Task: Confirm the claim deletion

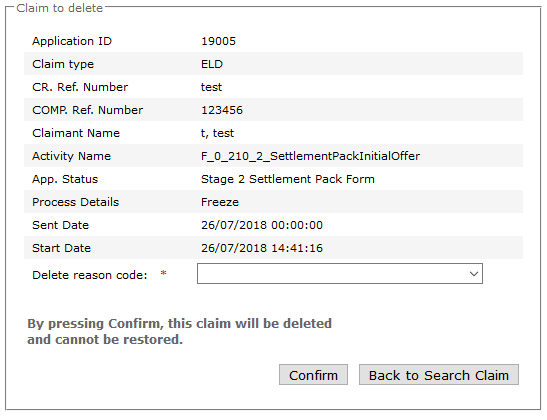Action: click(x=313, y=375)
